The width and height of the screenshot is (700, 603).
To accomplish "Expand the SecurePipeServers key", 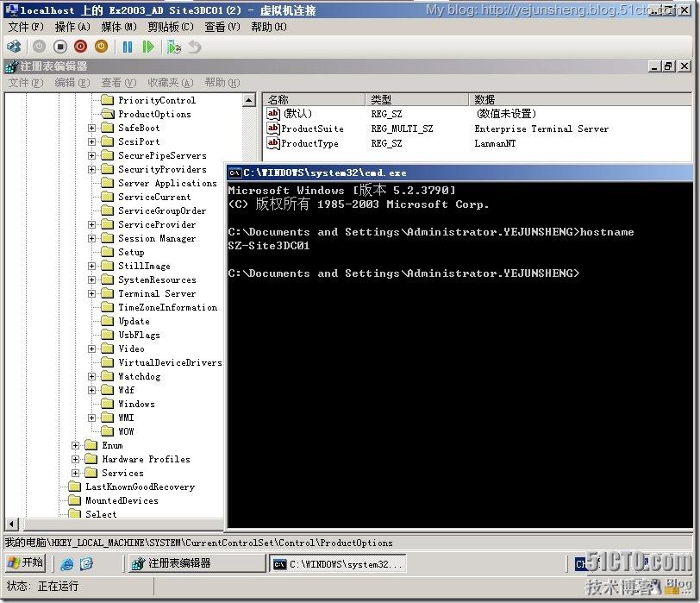I will [91, 156].
